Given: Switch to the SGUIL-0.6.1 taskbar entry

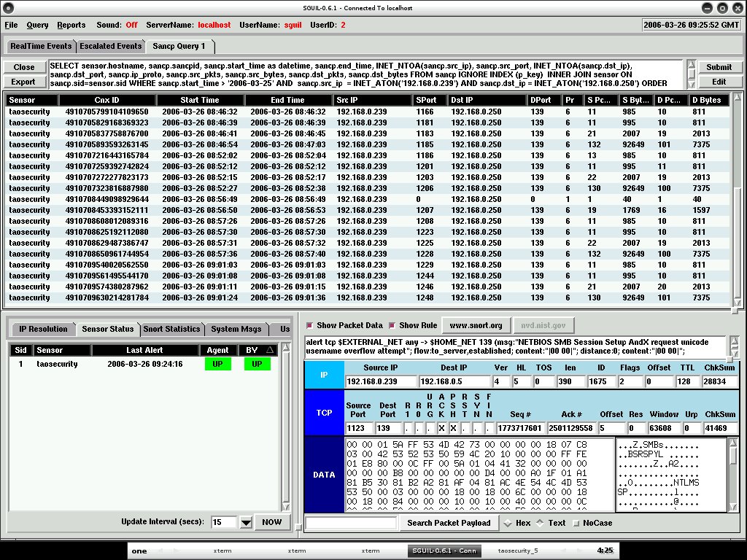Looking at the screenshot, I should click(x=444, y=551).
